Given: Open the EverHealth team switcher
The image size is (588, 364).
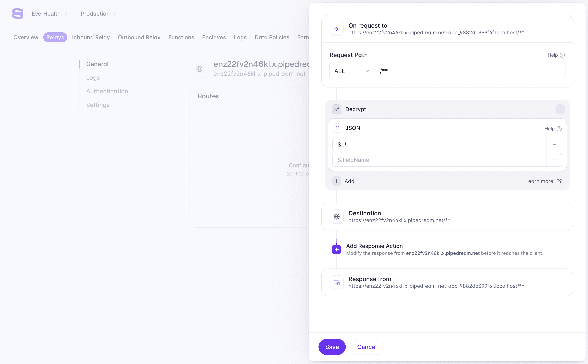Looking at the screenshot, I should pos(49,14).
